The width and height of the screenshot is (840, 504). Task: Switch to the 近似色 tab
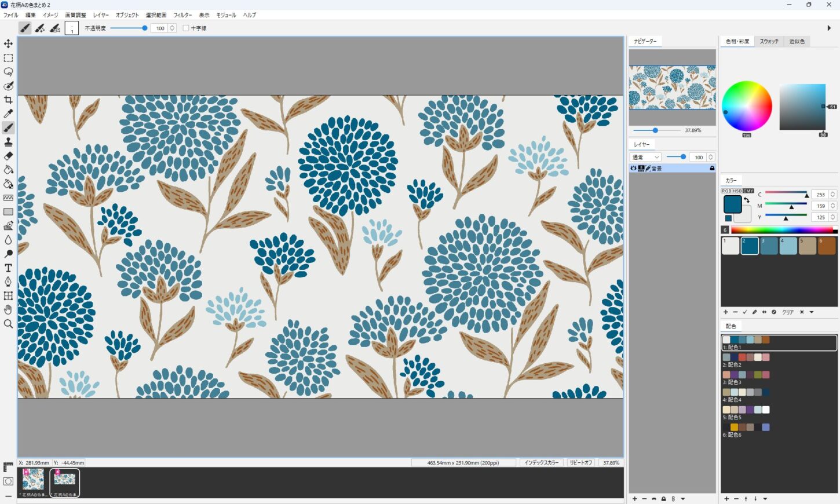point(797,42)
